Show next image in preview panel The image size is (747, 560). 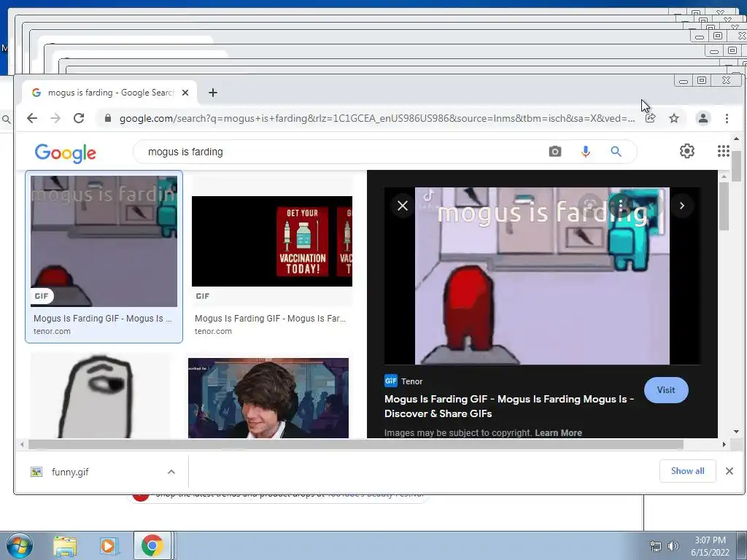pyautogui.click(x=682, y=206)
